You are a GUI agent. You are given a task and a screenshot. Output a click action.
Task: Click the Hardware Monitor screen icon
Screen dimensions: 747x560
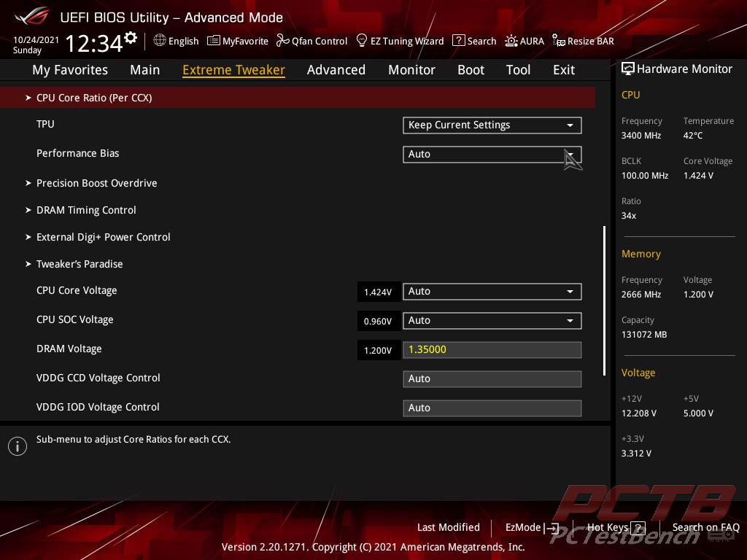click(x=628, y=69)
